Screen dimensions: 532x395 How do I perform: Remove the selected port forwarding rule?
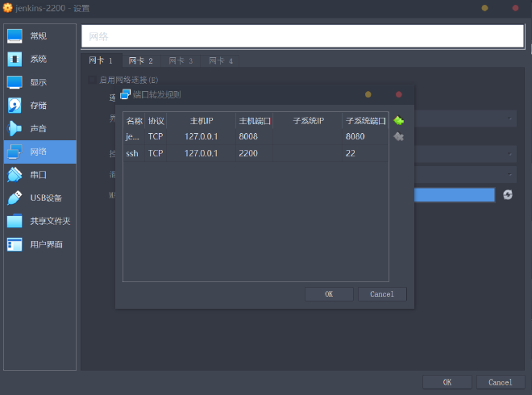click(x=398, y=136)
